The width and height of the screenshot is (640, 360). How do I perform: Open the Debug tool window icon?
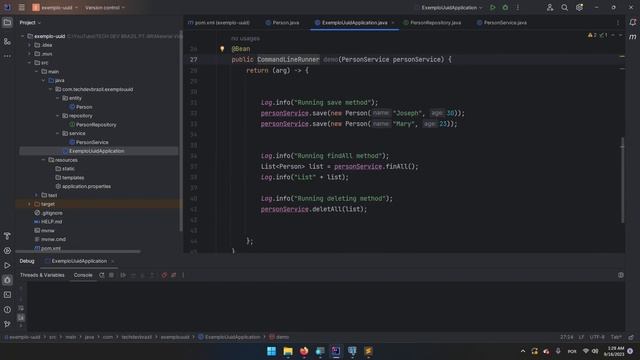coord(7,280)
